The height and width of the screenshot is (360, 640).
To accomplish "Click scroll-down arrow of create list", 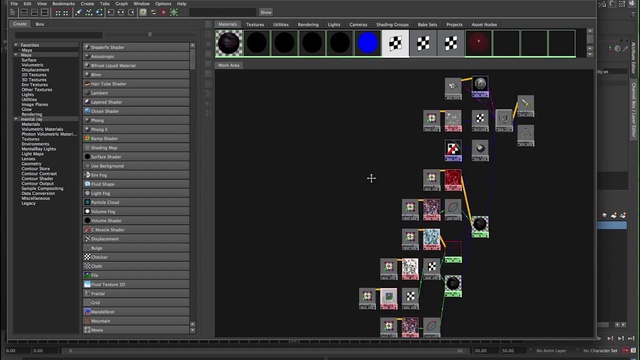I will tap(192, 330).
